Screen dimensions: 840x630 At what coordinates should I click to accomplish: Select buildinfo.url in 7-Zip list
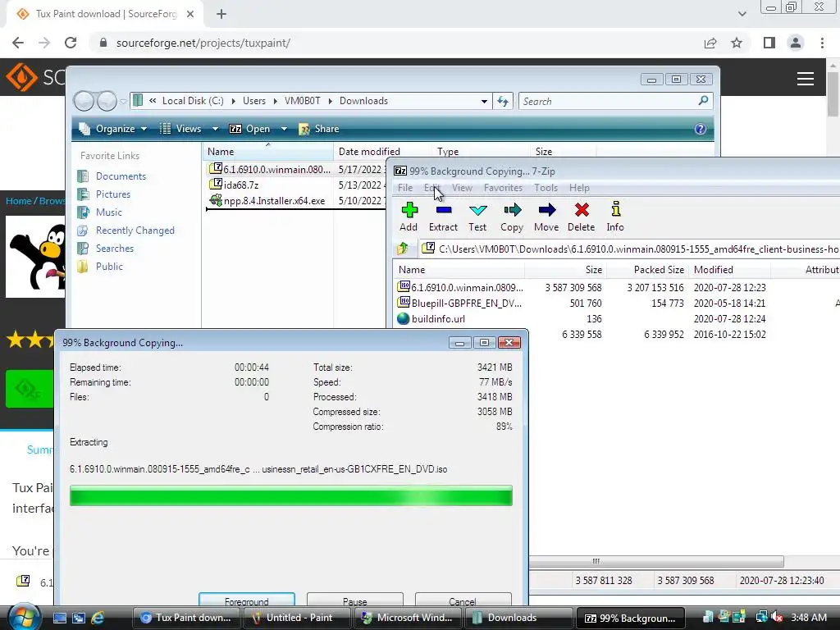[x=431, y=319]
